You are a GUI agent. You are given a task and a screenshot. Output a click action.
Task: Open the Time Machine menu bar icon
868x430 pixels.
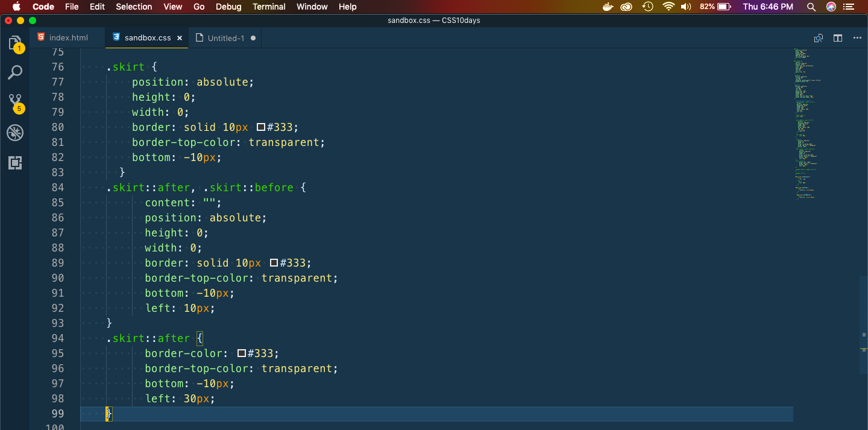(647, 7)
